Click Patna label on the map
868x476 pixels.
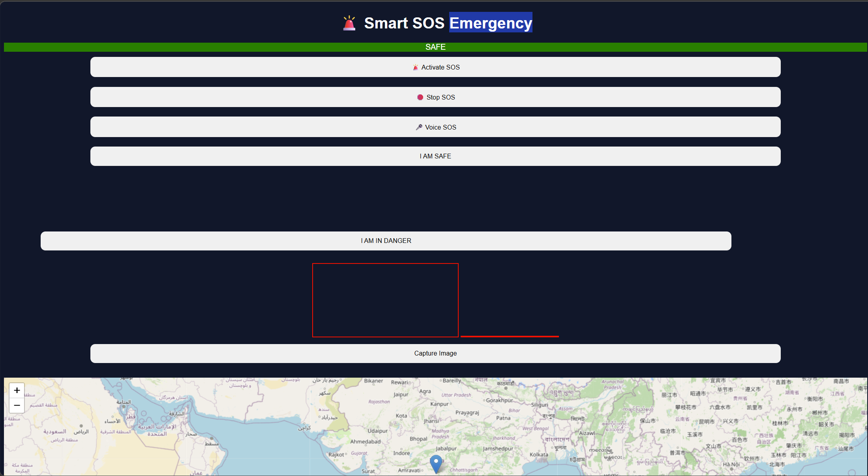coord(503,418)
